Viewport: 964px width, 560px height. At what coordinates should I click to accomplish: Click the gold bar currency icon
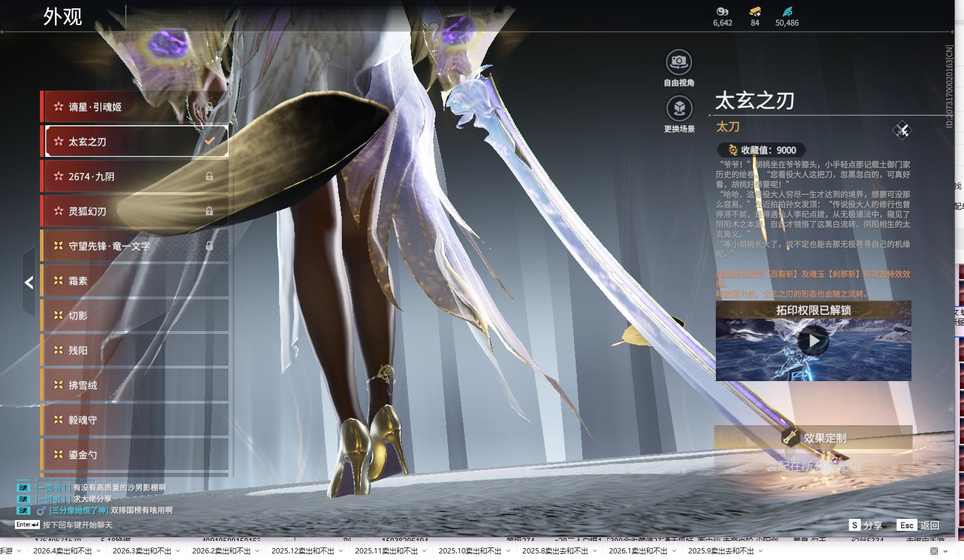tap(755, 11)
